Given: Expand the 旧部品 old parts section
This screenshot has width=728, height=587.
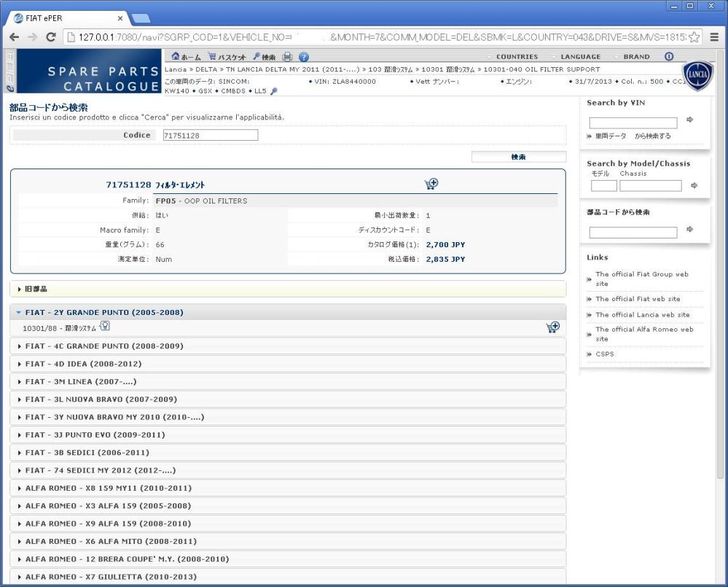Looking at the screenshot, I should pyautogui.click(x=288, y=289).
